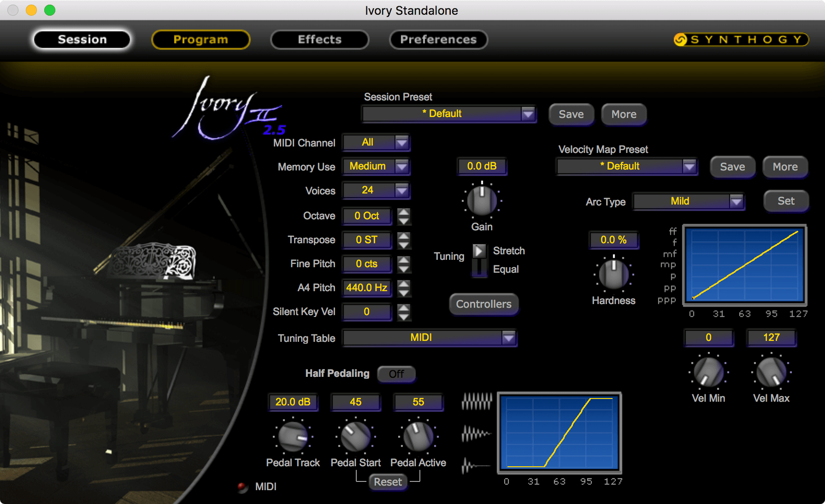This screenshot has width=825, height=504.
Task: Raise Silent Key Vel with the up arrow
Action: pos(404,308)
